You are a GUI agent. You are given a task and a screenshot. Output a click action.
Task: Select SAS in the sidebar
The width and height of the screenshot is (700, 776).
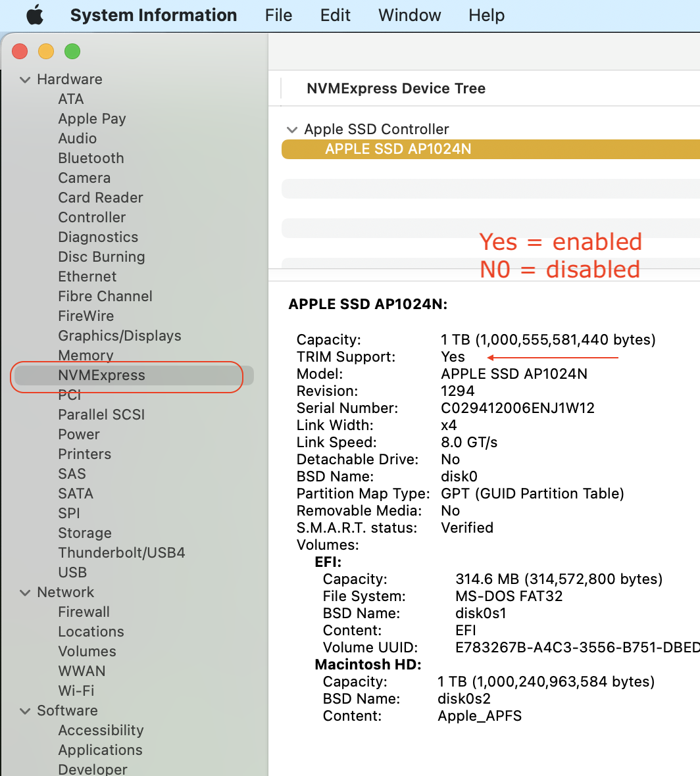[x=72, y=474]
